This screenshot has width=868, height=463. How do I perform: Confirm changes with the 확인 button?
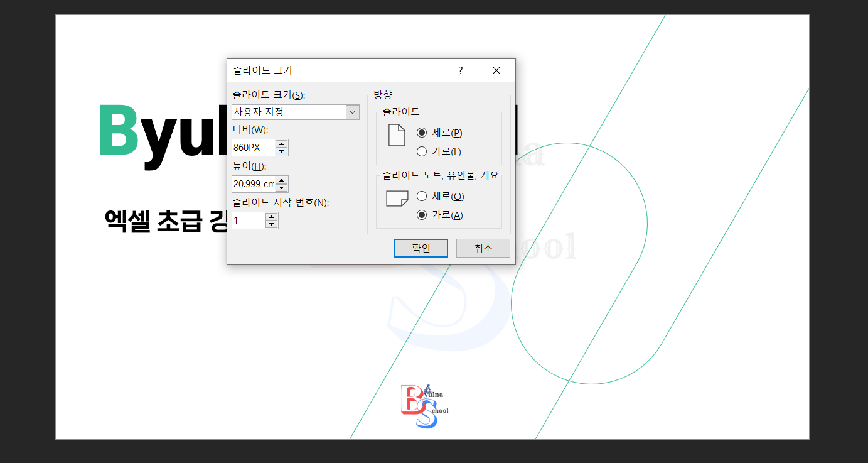(x=421, y=248)
